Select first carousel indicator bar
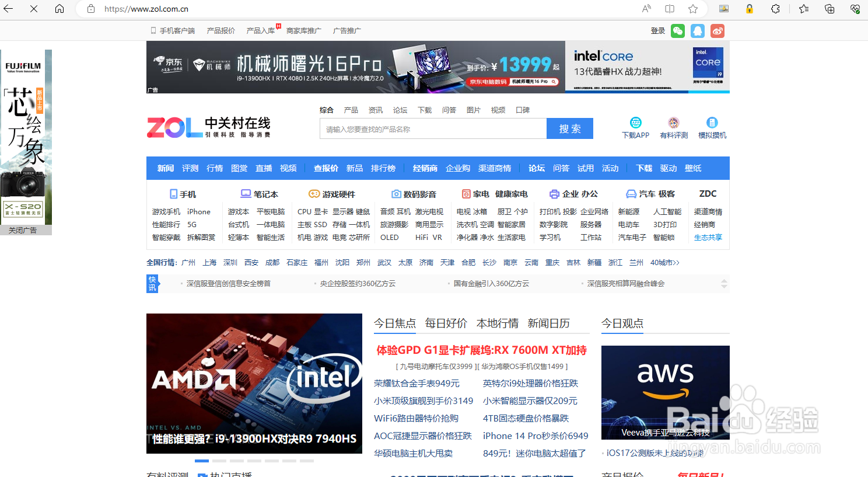This screenshot has width=868, height=477. (202, 461)
